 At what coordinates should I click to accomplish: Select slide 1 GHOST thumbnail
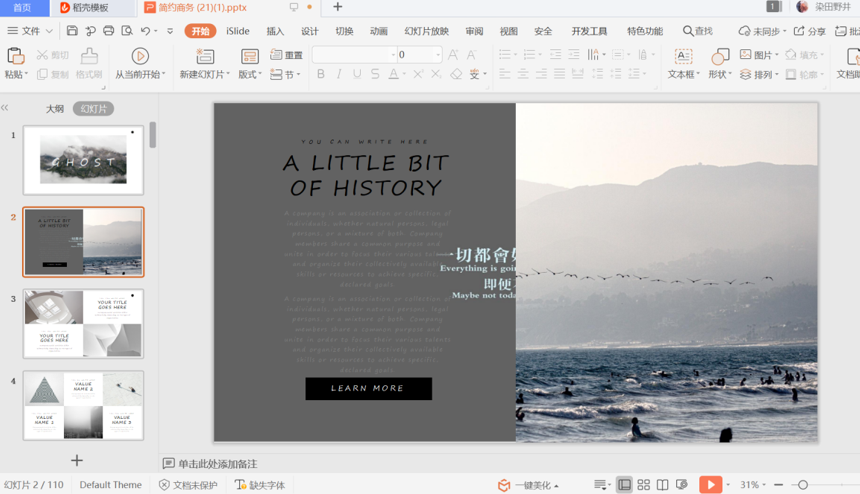pyautogui.click(x=83, y=160)
